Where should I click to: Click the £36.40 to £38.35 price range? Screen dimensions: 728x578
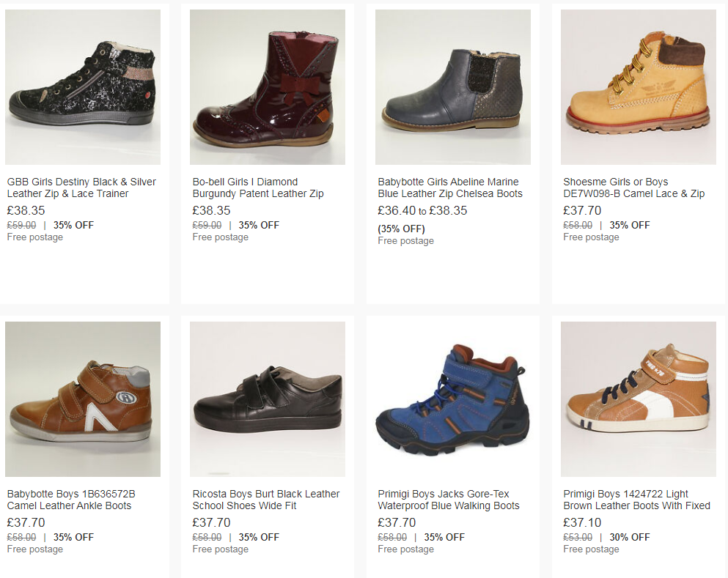tap(422, 210)
